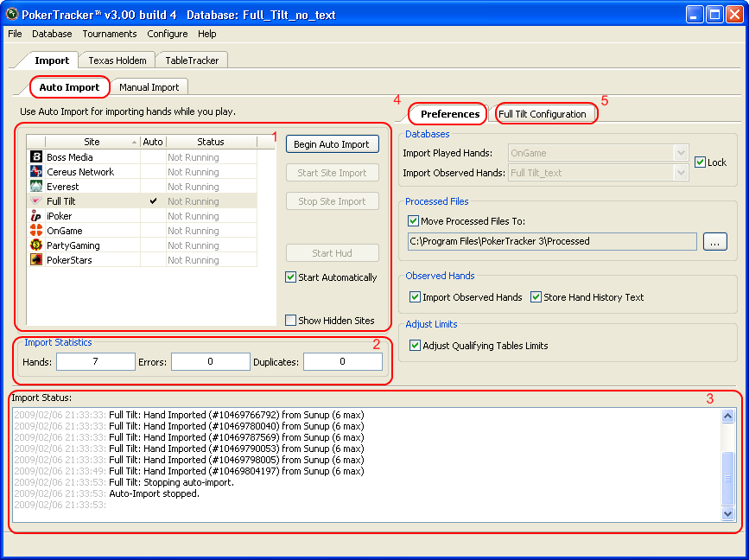749x560 pixels.
Task: Toggle Adjust Qualifying Tables Limits checkbox
Action: point(415,346)
